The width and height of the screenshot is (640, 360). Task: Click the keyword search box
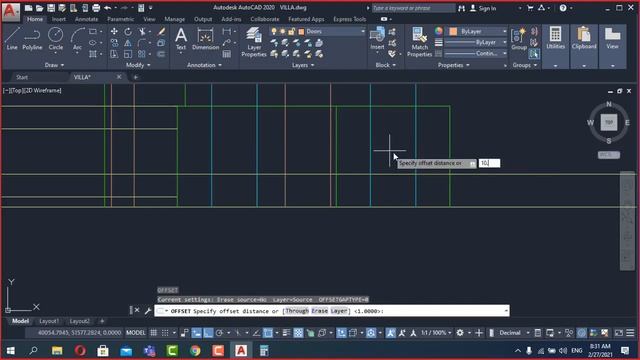tap(412, 8)
